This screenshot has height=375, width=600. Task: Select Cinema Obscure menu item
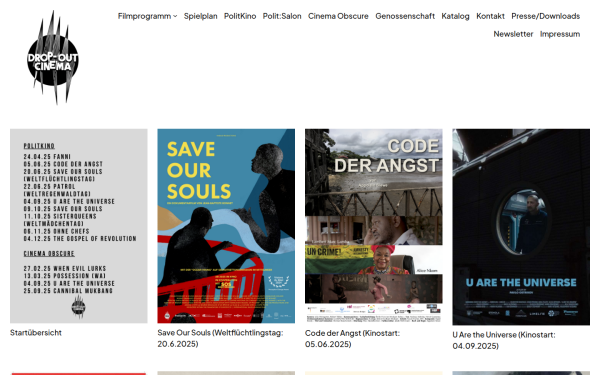(x=338, y=16)
